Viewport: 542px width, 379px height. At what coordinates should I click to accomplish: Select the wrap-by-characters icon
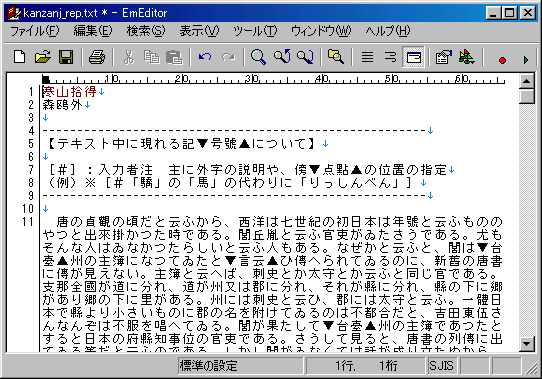pos(390,57)
